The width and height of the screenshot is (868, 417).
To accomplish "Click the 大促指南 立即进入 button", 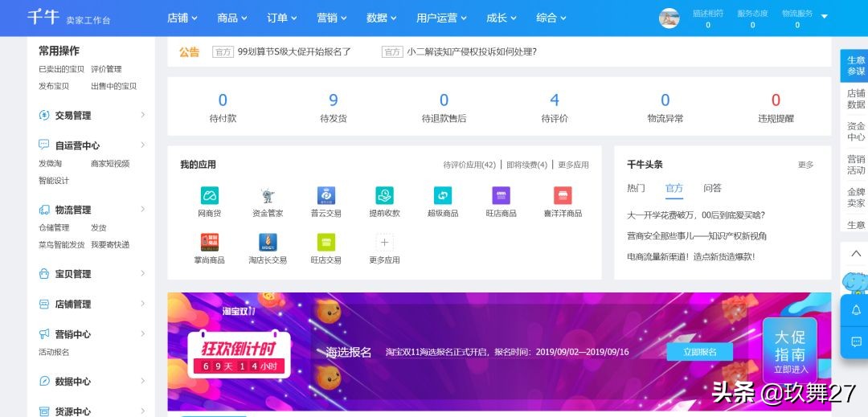I will 790,350.
